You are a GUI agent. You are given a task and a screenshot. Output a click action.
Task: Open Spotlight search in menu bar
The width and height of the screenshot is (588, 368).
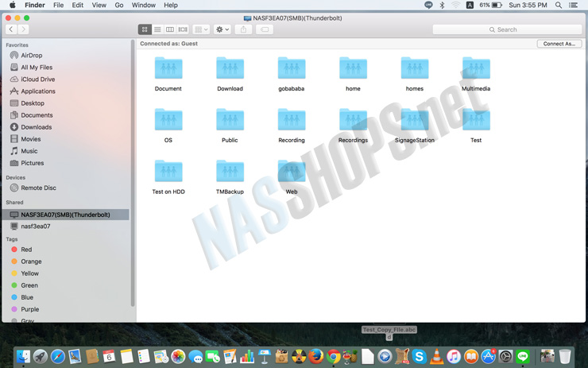click(559, 5)
